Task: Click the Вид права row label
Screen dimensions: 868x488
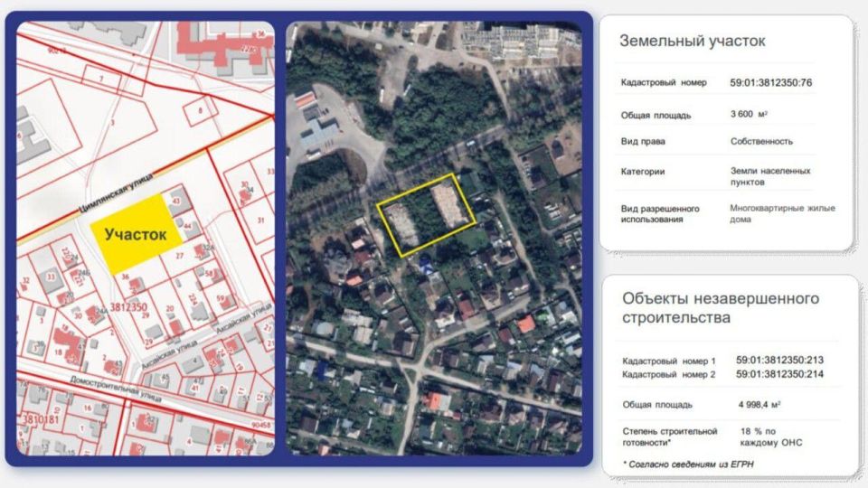Action: click(x=642, y=141)
